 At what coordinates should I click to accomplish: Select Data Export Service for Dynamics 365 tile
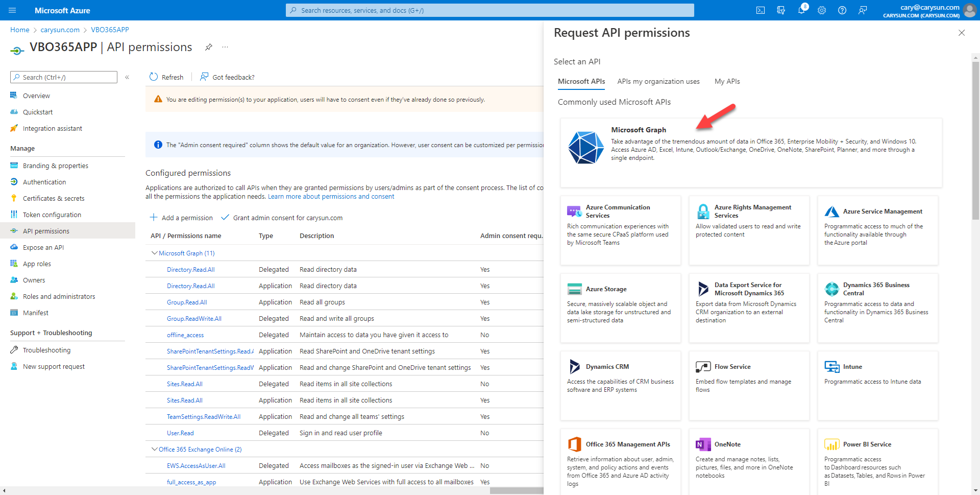[749, 308]
